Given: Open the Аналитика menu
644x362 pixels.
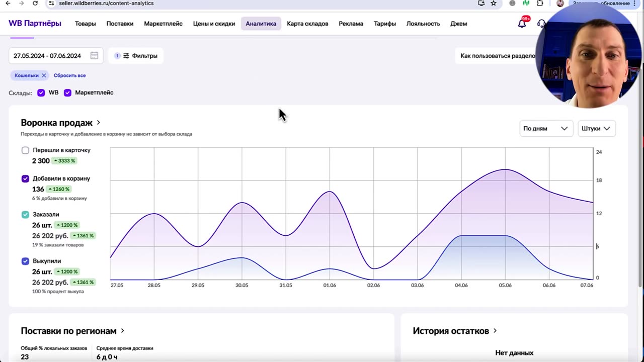Looking at the screenshot, I should coord(261,24).
